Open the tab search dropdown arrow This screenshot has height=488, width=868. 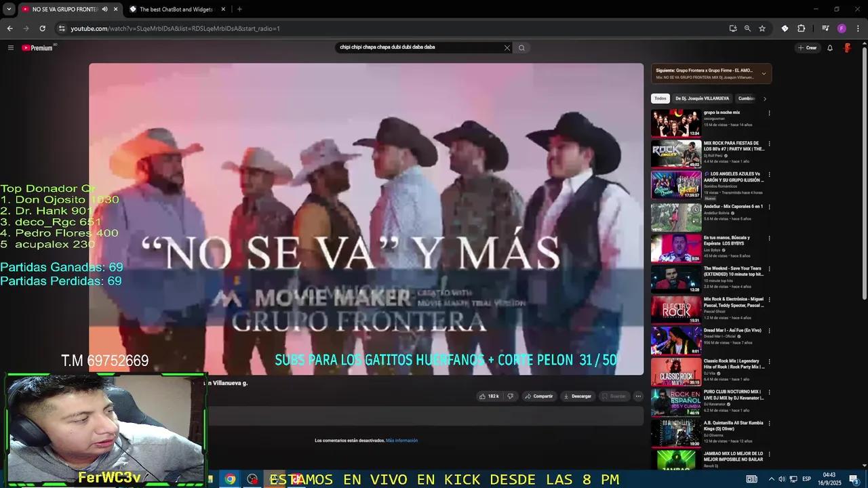coord(9,9)
